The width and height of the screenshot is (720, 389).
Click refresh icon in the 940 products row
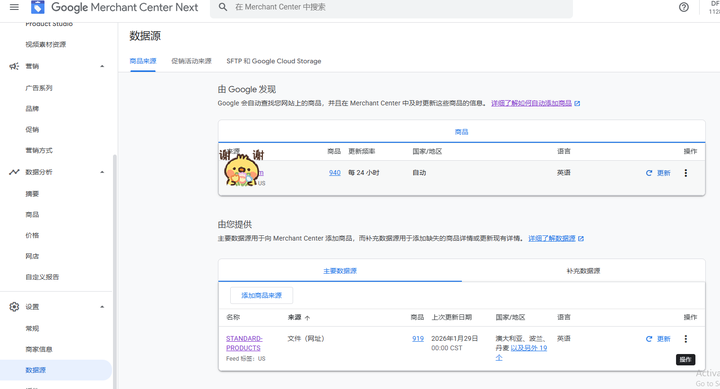[649, 173]
